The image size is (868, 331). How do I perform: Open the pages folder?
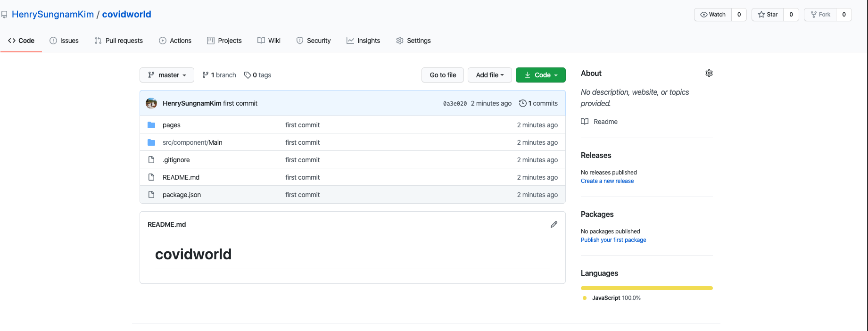(172, 125)
